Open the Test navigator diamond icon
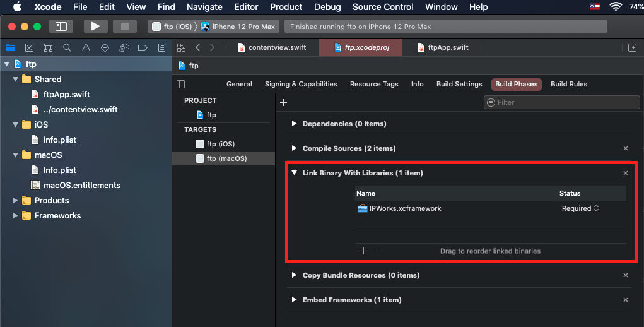Viewport: 644px width, 327px height. click(105, 47)
